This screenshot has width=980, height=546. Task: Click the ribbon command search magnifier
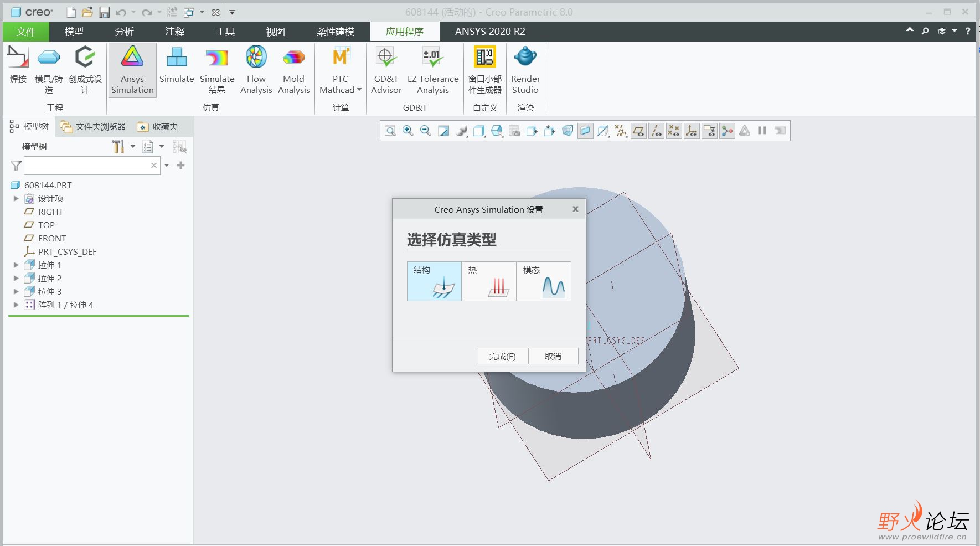pyautogui.click(x=925, y=32)
